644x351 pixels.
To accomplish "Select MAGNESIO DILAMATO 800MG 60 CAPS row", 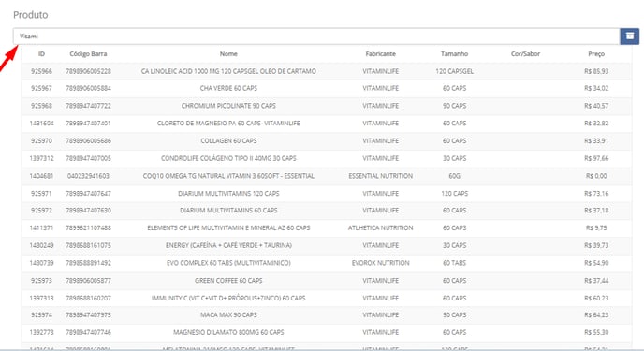I will tap(327, 332).
